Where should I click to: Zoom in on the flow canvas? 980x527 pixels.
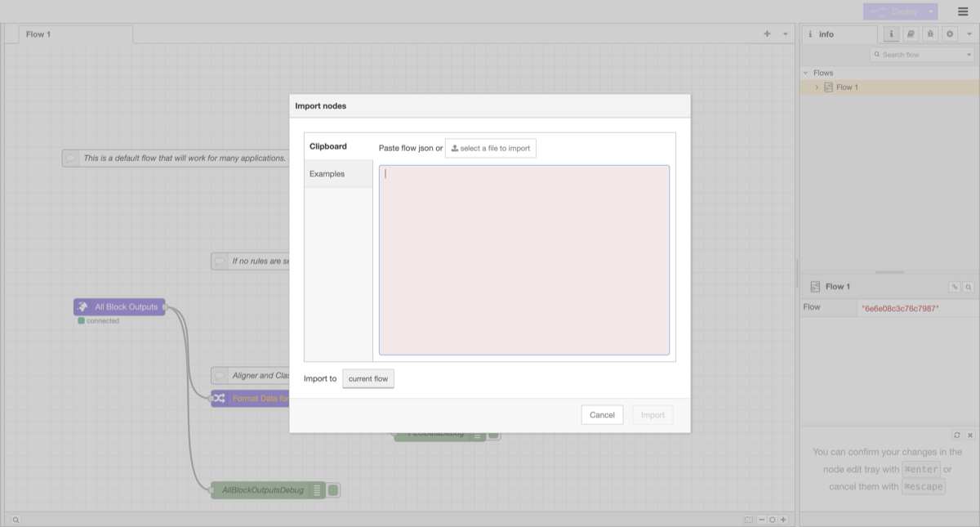[x=783, y=519]
